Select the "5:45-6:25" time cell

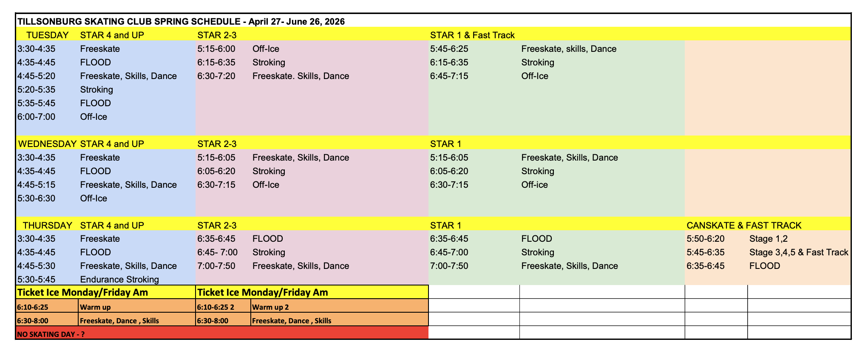[449, 49]
